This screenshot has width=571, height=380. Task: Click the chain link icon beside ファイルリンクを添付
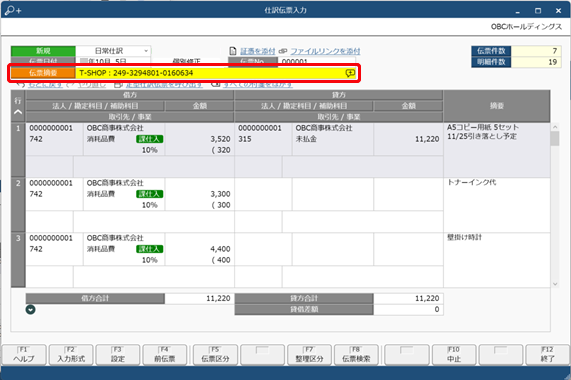coord(283,51)
